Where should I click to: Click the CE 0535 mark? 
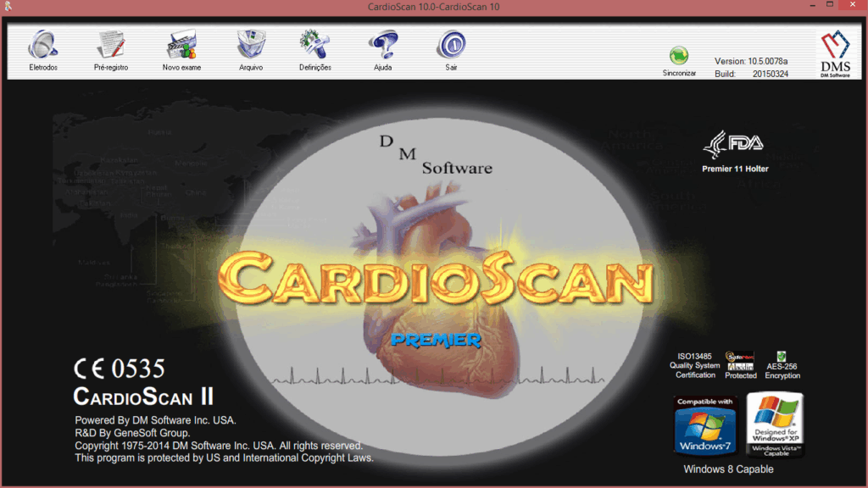tap(120, 369)
